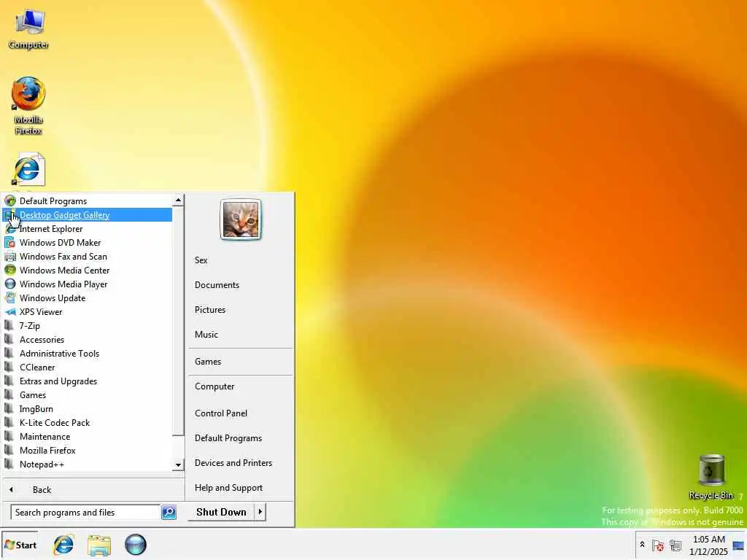Click the network tray icon
The height and width of the screenshot is (560, 747).
[675, 545]
